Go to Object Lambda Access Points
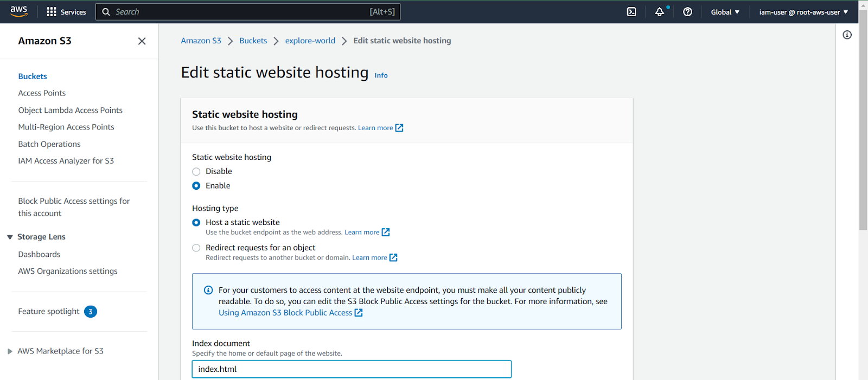The width and height of the screenshot is (868, 380). pyautogui.click(x=71, y=110)
